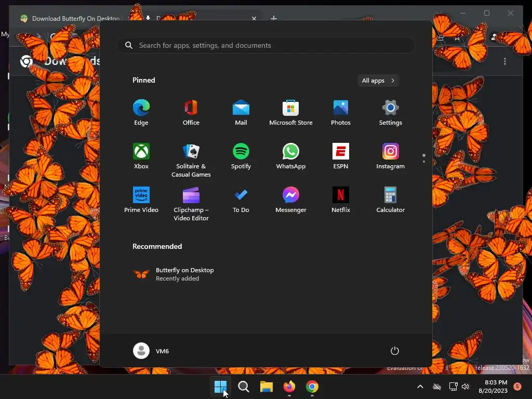
Task: Open Solitaire & Casual Games
Action: coord(191,161)
